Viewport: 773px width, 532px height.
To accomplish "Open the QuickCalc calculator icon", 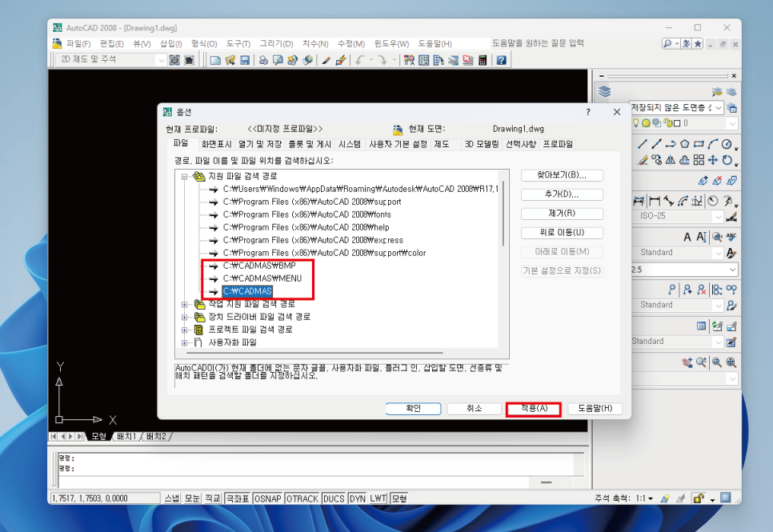I will point(483,60).
